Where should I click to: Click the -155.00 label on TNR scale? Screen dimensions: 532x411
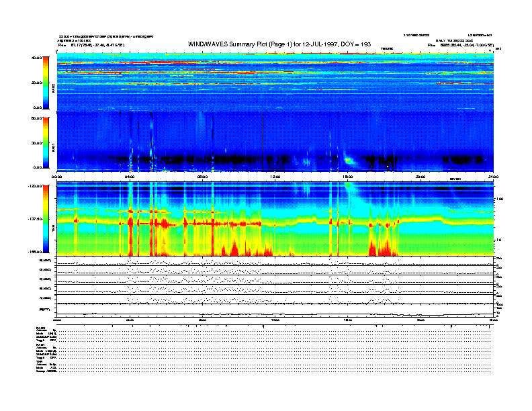click(x=35, y=252)
